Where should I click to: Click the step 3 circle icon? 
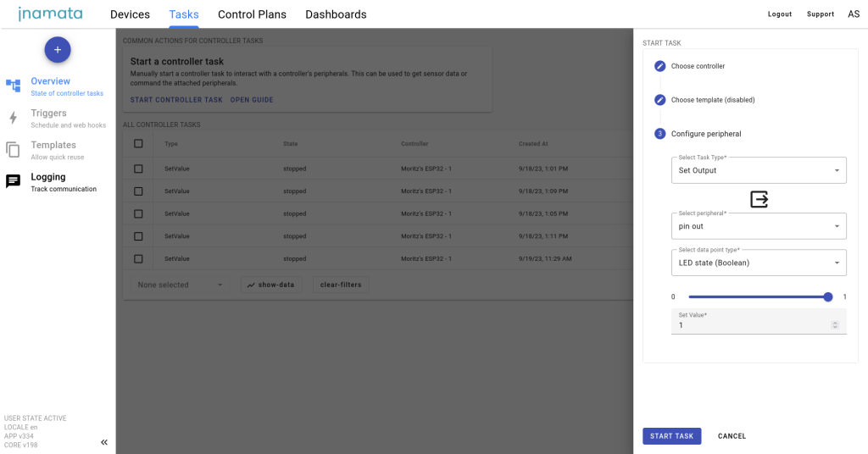(x=659, y=134)
